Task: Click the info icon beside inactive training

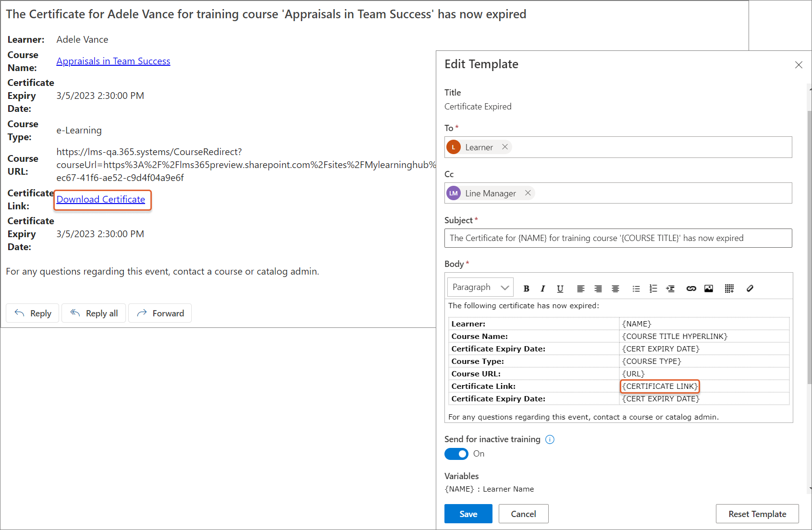Action: coord(550,439)
